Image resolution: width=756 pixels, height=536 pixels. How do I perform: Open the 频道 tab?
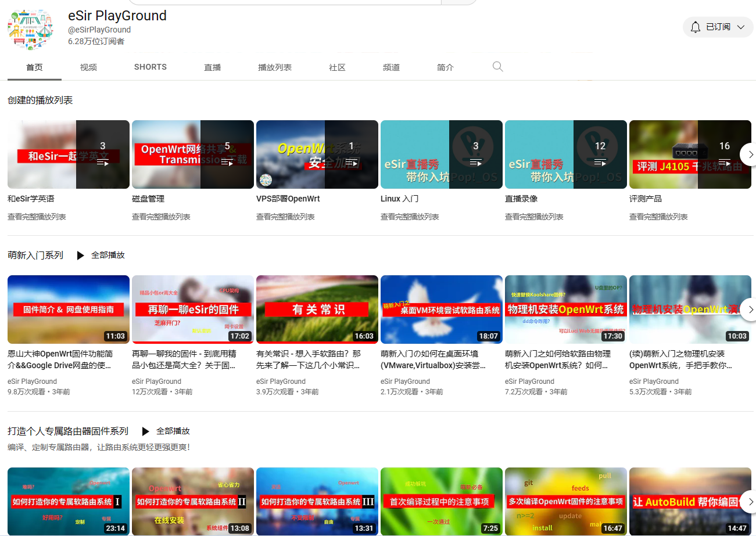(x=391, y=67)
